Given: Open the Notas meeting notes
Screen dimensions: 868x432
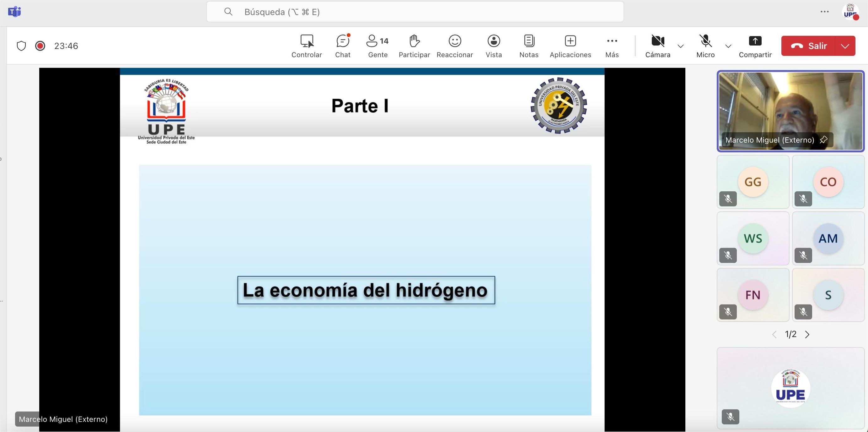Looking at the screenshot, I should coord(529,46).
